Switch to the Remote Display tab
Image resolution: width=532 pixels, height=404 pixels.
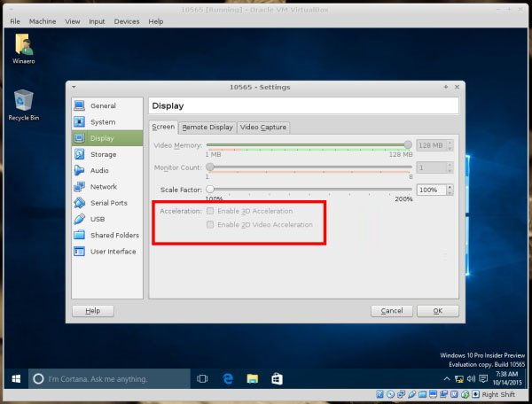207,128
